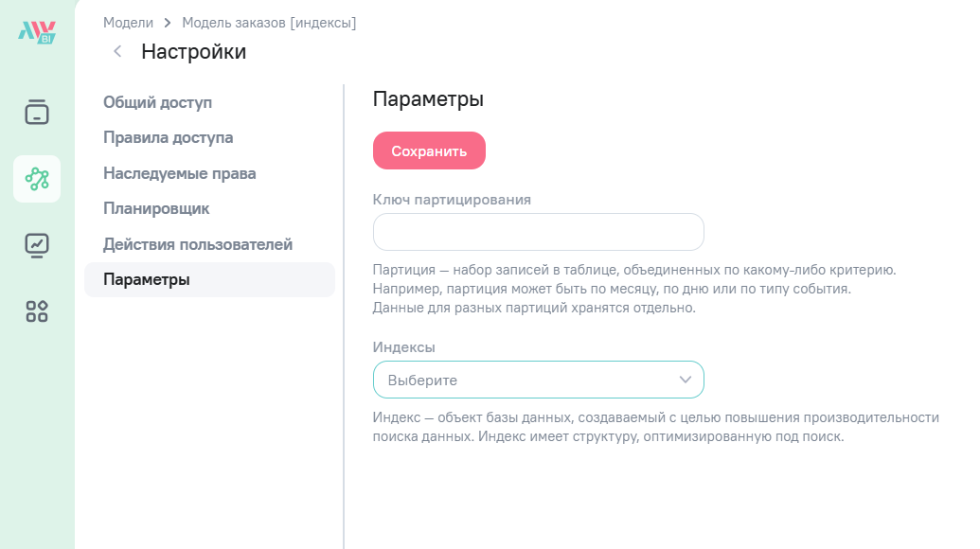Open the Общий доступ settings section

(x=157, y=102)
